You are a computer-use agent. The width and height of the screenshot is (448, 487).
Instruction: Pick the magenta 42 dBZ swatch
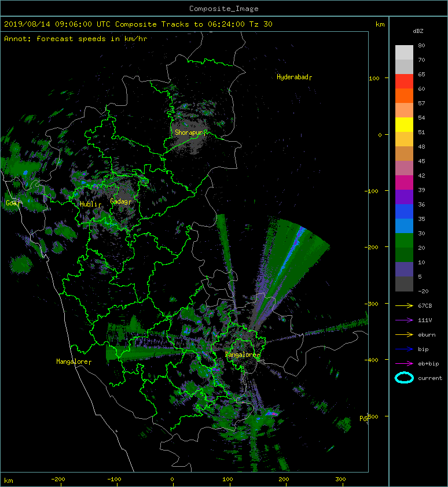click(x=404, y=182)
